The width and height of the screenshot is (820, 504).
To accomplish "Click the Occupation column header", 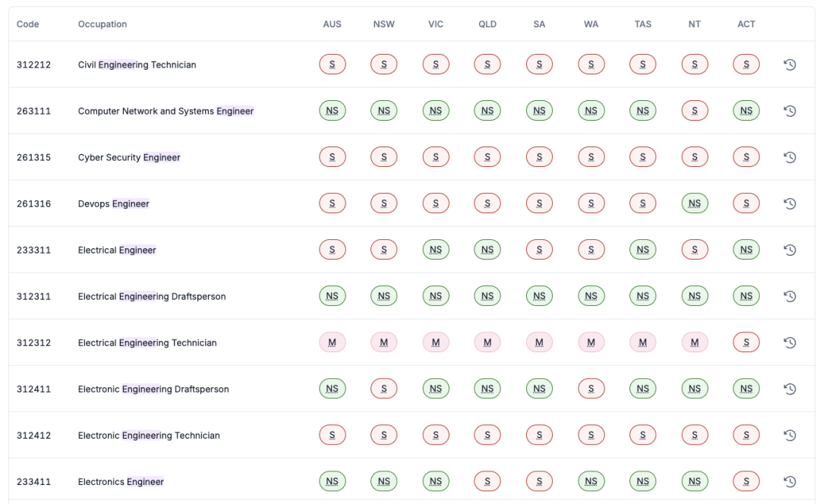I will tap(102, 24).
